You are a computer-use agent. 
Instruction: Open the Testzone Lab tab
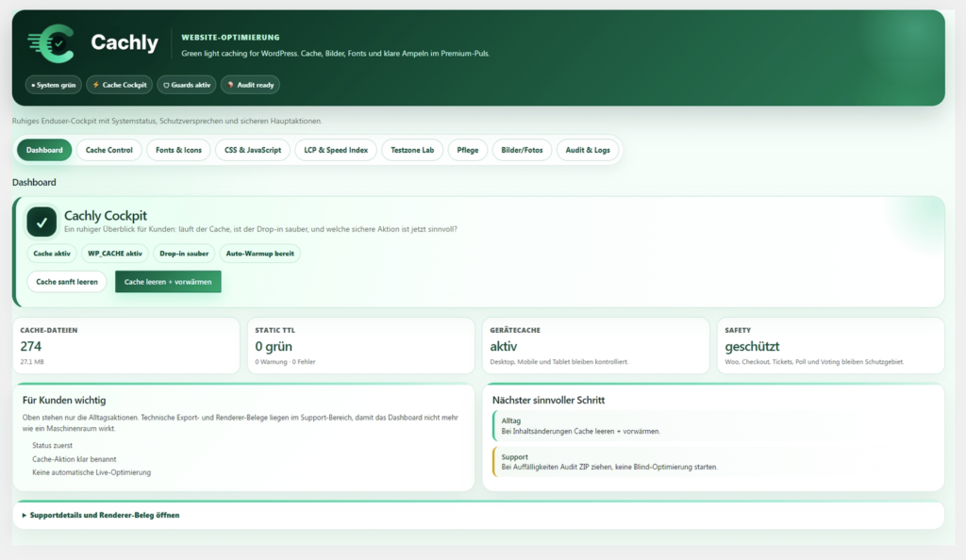[412, 150]
